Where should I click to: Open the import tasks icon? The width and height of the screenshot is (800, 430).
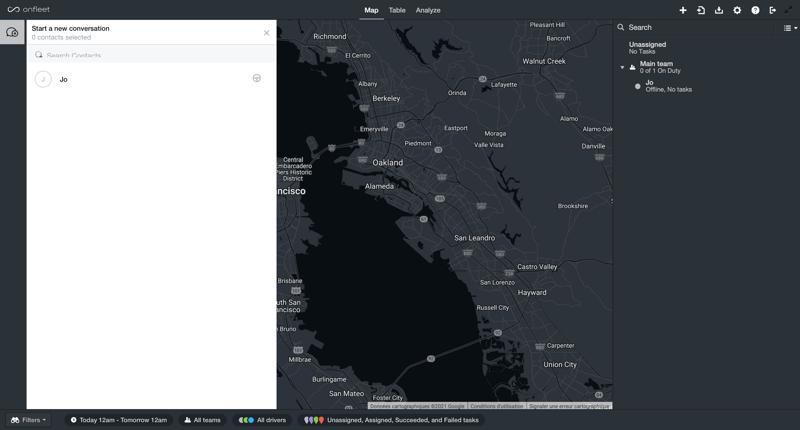pyautogui.click(x=701, y=10)
